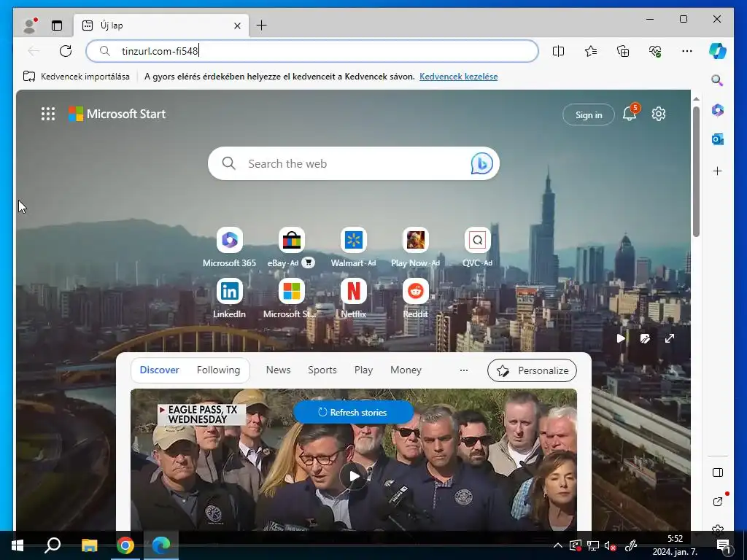Open Browser essentials heart icon
The width and height of the screenshot is (747, 560).
pyautogui.click(x=655, y=51)
